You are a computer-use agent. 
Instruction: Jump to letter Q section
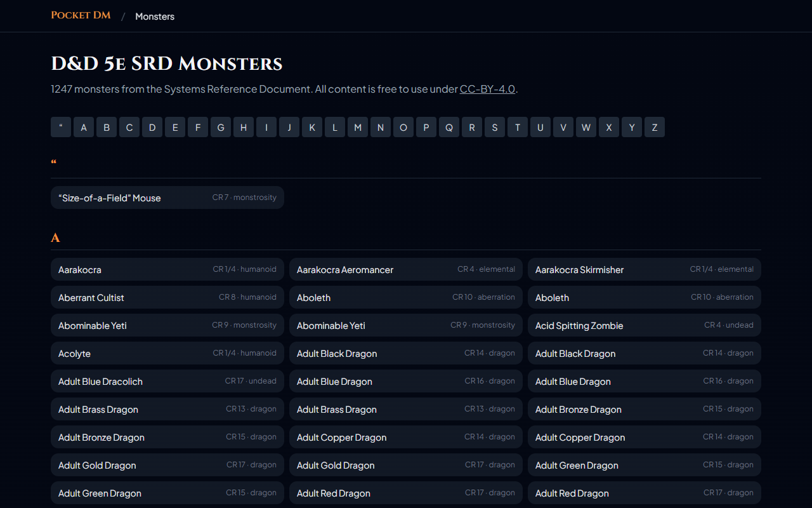(x=449, y=127)
